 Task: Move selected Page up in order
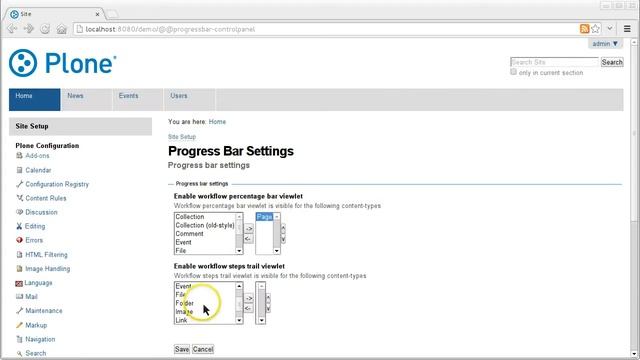[x=283, y=229]
